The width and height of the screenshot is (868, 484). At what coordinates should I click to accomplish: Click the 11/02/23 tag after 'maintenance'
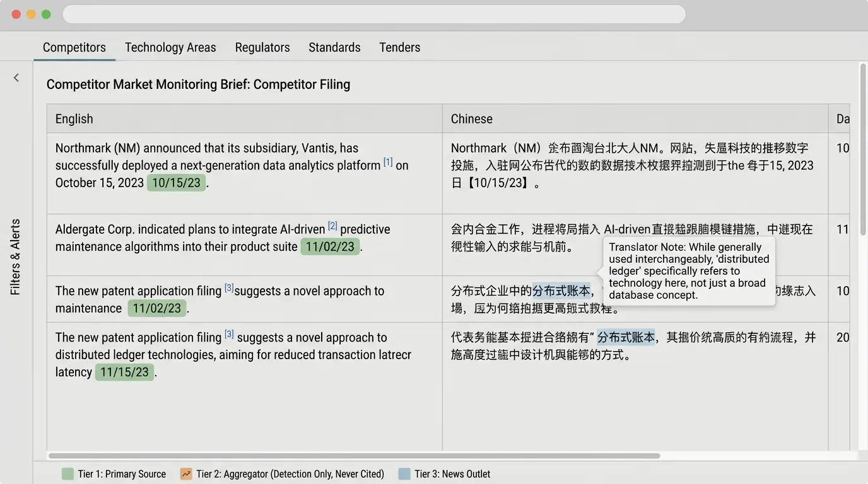click(157, 308)
